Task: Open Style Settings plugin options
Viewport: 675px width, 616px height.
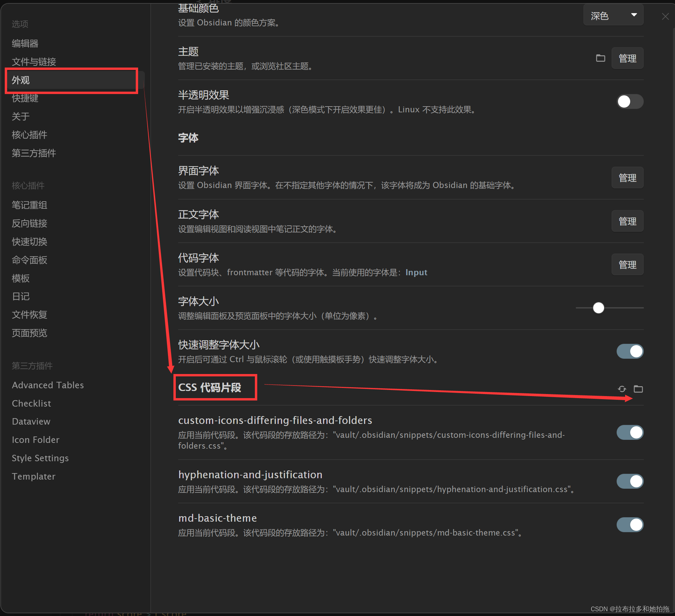Action: click(x=40, y=458)
